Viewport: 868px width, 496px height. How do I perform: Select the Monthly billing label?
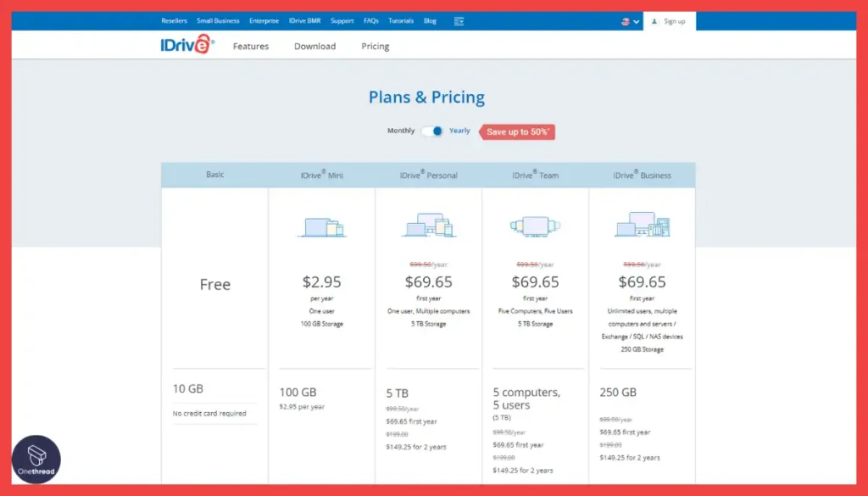[x=401, y=131]
